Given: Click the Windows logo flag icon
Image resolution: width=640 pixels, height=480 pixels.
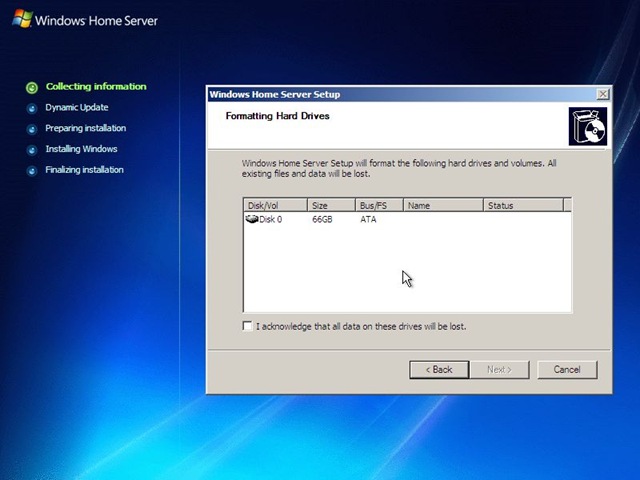Looking at the screenshot, I should click(x=22, y=19).
